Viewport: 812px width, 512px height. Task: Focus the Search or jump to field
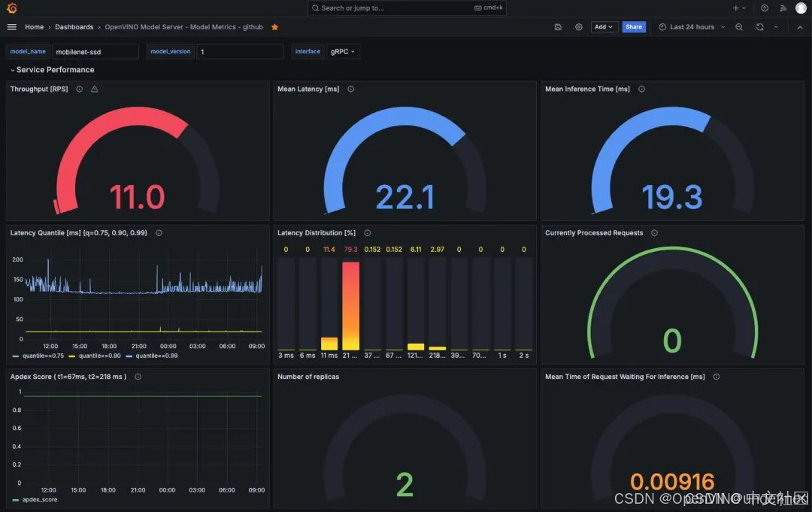point(407,8)
